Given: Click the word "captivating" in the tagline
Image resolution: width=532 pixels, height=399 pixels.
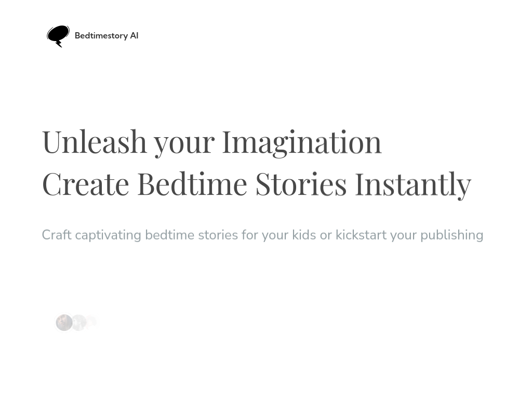Looking at the screenshot, I should click(108, 235).
